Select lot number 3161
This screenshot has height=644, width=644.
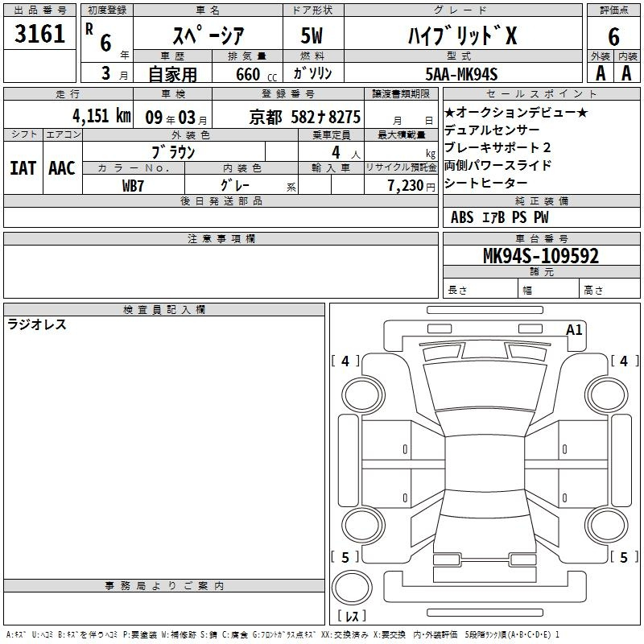pos(39,34)
